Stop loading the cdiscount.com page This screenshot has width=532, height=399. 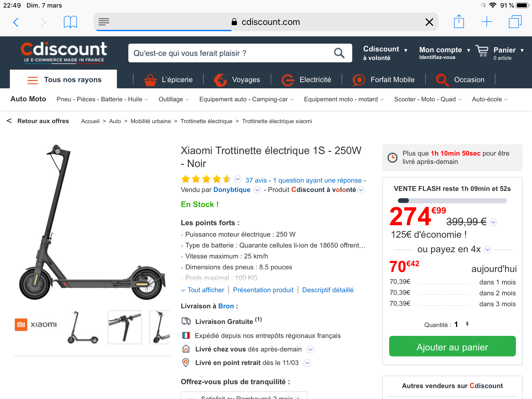429,22
